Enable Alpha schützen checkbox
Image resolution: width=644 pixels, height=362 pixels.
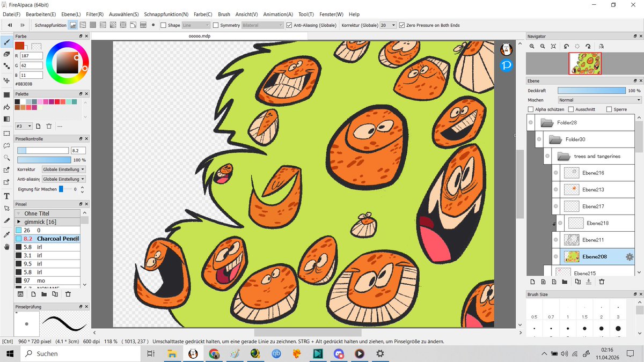click(x=531, y=109)
